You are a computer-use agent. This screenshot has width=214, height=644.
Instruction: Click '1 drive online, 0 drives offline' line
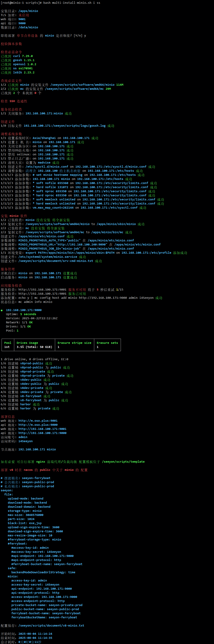[x=34, y=359]
